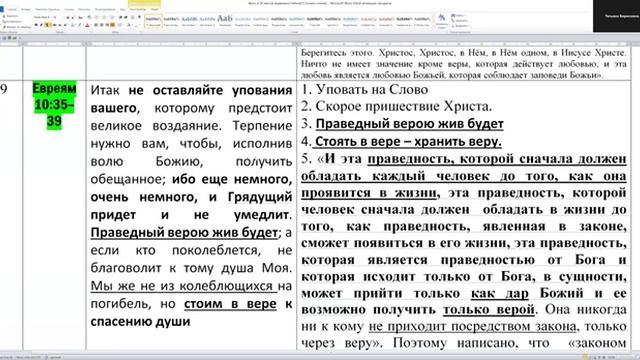Image resolution: width=640 pixels, height=360 pixels.
Task: Switch to the References ribbon tab
Action: pyautogui.click(x=69, y=9)
